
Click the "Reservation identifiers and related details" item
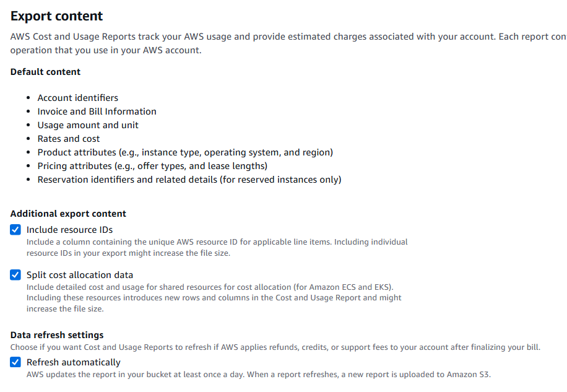click(189, 180)
